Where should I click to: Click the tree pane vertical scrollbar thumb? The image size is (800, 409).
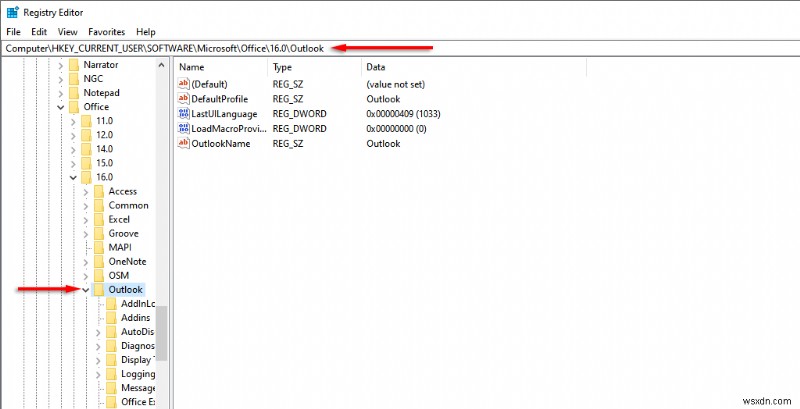[x=161, y=333]
